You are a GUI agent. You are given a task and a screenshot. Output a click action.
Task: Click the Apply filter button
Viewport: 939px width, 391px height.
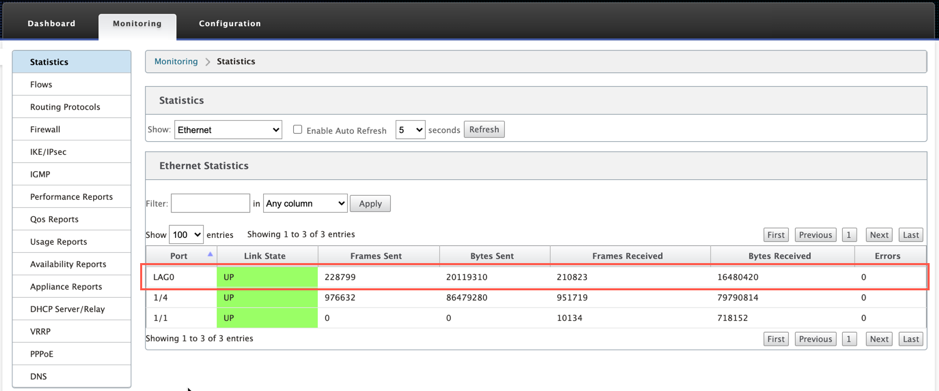tap(370, 204)
